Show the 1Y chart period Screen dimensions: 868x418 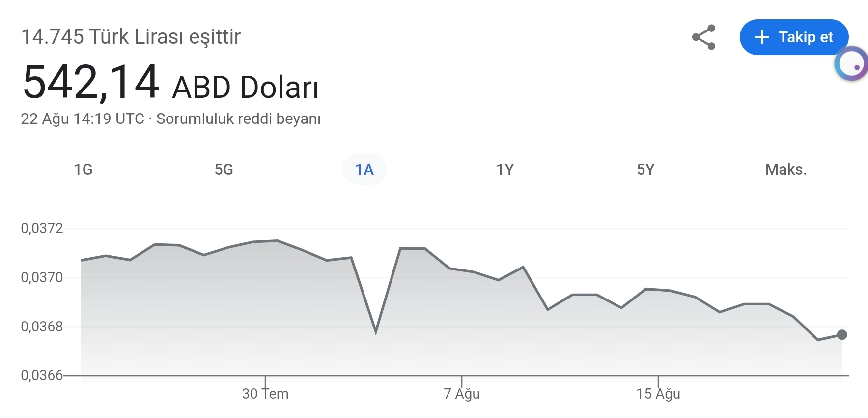click(x=504, y=170)
